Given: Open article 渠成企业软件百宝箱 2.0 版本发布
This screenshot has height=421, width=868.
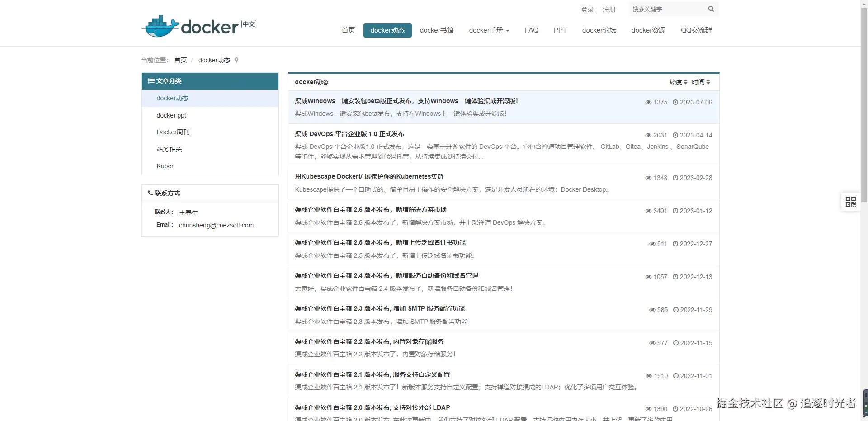Looking at the screenshot, I should (373, 407).
